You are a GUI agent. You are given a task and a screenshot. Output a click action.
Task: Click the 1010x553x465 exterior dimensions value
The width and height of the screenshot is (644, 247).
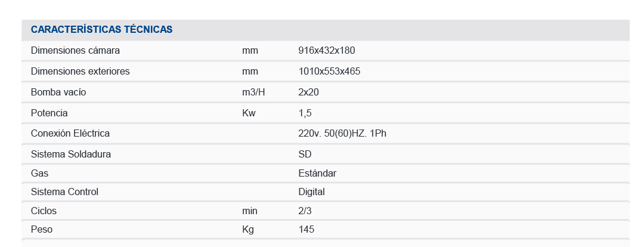pyautogui.click(x=329, y=72)
